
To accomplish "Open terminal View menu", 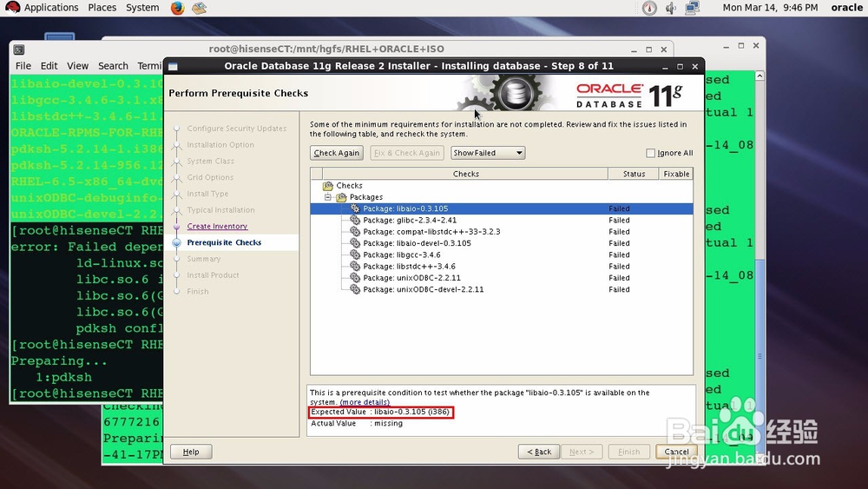I will pyautogui.click(x=77, y=66).
